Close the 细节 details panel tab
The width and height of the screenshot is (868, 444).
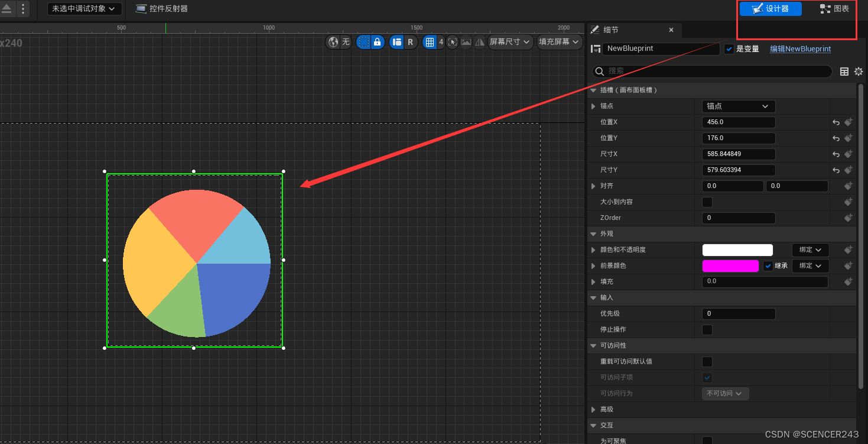671,30
